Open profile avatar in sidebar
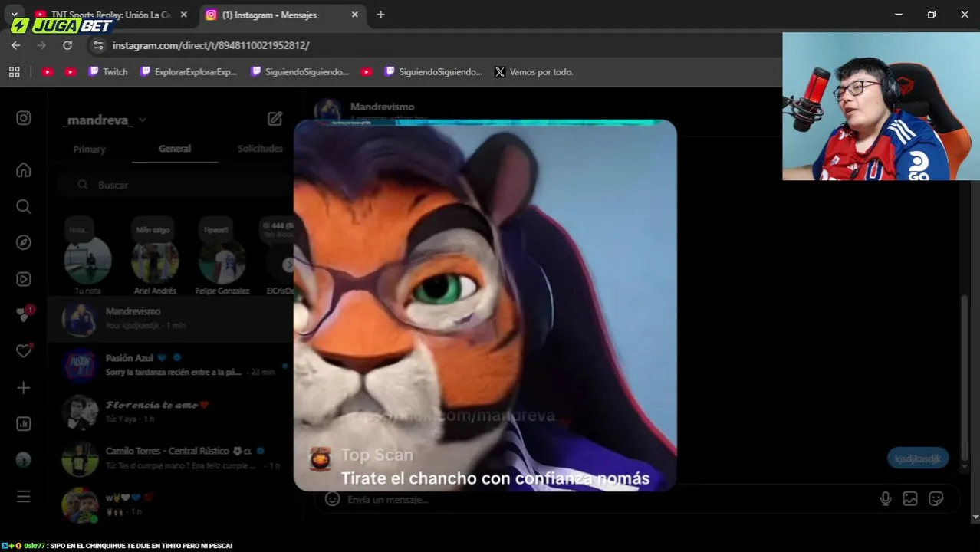This screenshot has width=980, height=552. (x=24, y=459)
